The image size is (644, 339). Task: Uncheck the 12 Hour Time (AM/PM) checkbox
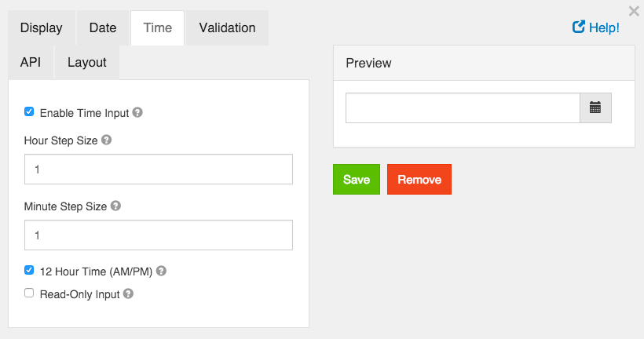coord(29,271)
